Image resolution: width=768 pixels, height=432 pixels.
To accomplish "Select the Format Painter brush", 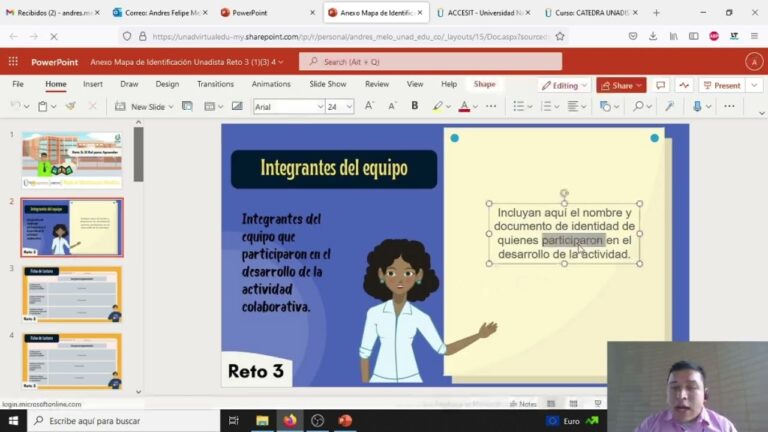I will [x=71, y=106].
